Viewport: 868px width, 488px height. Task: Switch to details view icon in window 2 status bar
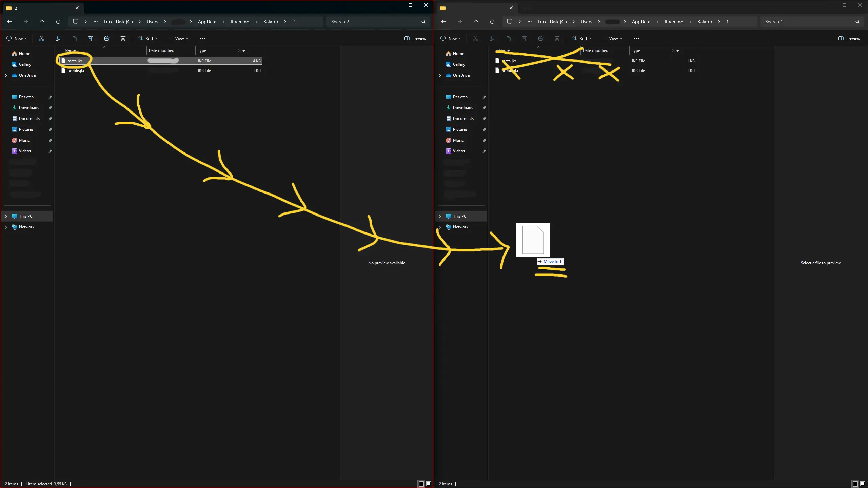click(x=421, y=484)
